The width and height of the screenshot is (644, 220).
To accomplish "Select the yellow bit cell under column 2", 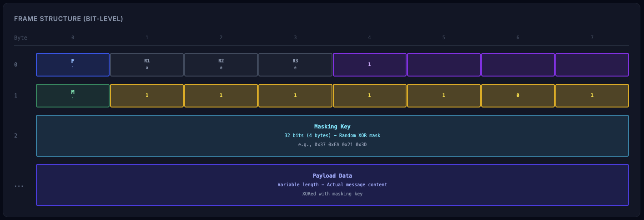I will (x=221, y=96).
